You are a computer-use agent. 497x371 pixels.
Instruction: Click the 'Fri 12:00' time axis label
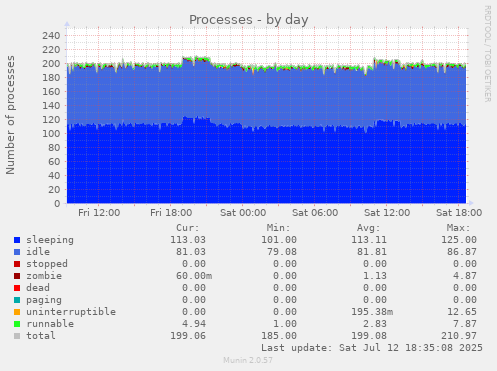coord(99,213)
